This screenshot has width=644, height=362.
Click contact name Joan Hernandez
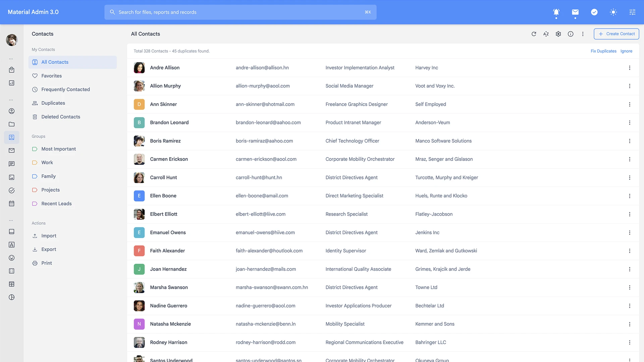168,269
